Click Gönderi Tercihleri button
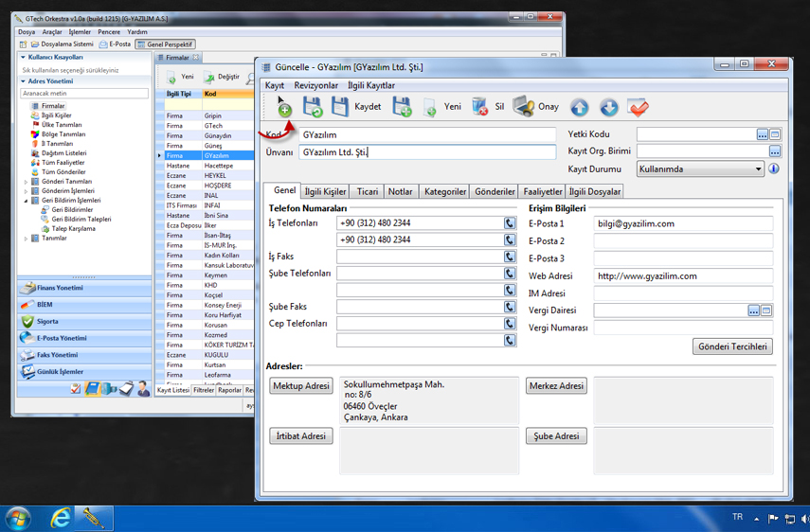The width and height of the screenshot is (810, 532). [732, 346]
